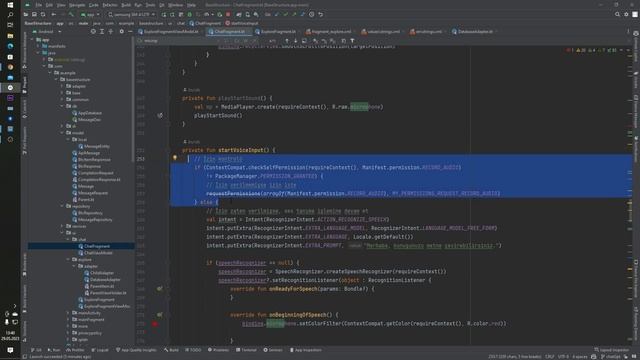Screen dimensions: 640x360
Task: Click red gutter marker on setColorFilter line
Action: pos(155,324)
